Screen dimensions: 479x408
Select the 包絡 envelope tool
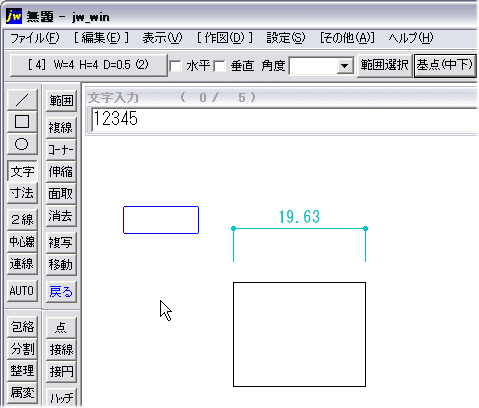point(22,327)
